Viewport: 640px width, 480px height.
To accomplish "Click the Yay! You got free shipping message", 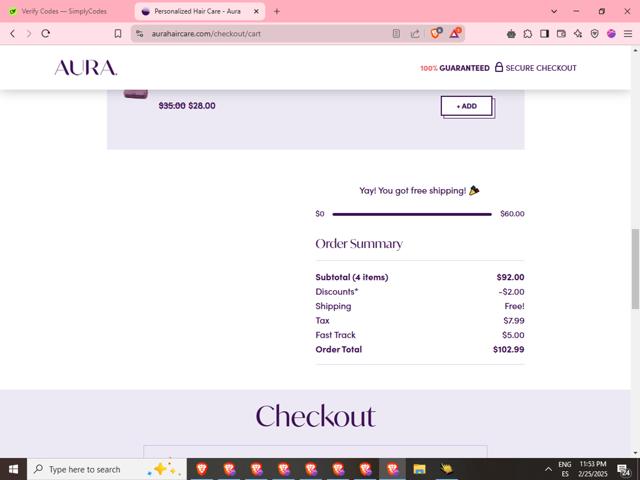I will 419,191.
